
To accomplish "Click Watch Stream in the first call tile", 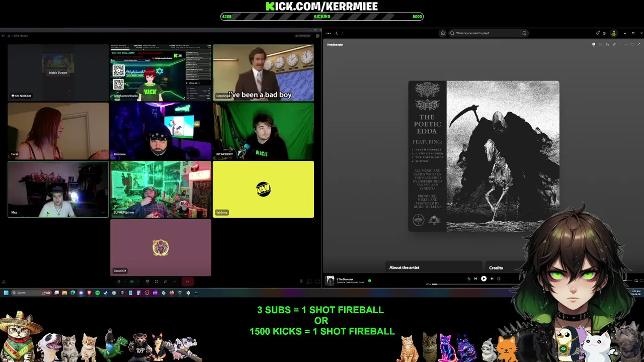I will coord(58,72).
